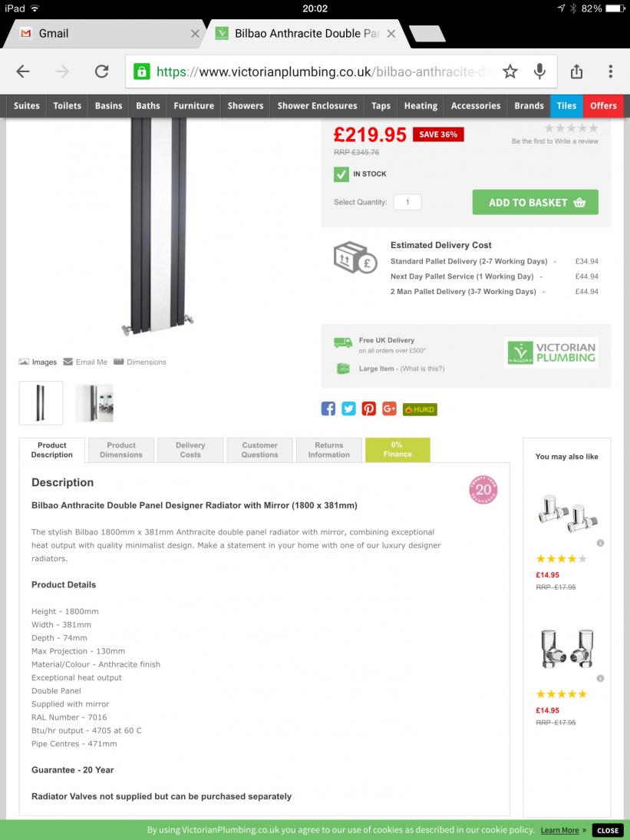Pin product using Pinterest icon
The height and width of the screenshot is (840, 630).
[x=369, y=408]
